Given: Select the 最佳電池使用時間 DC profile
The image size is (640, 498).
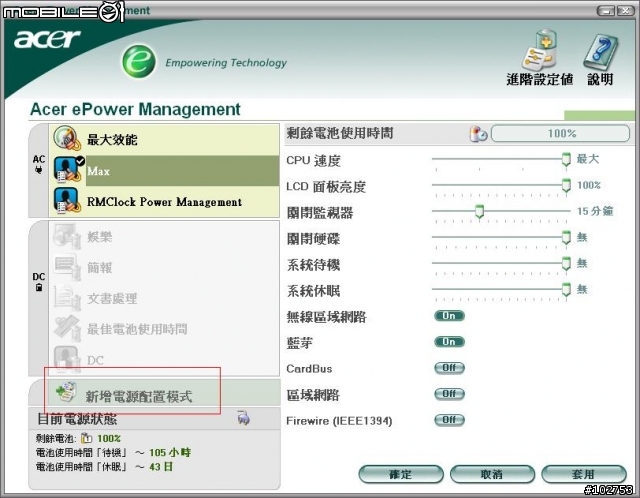Looking at the screenshot, I should [164, 329].
